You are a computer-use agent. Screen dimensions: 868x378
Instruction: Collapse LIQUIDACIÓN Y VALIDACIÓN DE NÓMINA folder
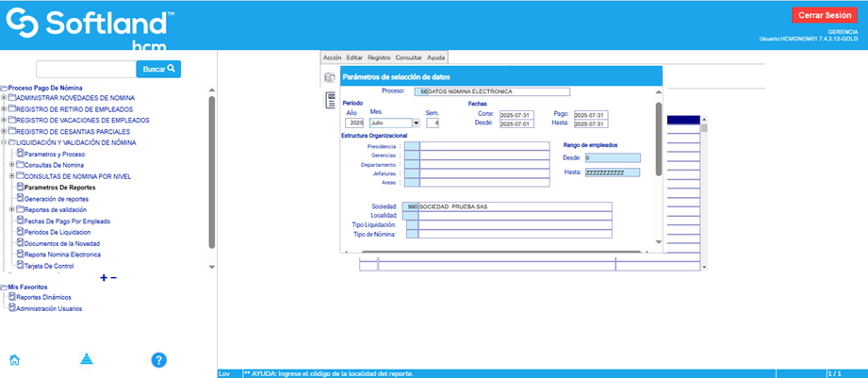coord(5,142)
